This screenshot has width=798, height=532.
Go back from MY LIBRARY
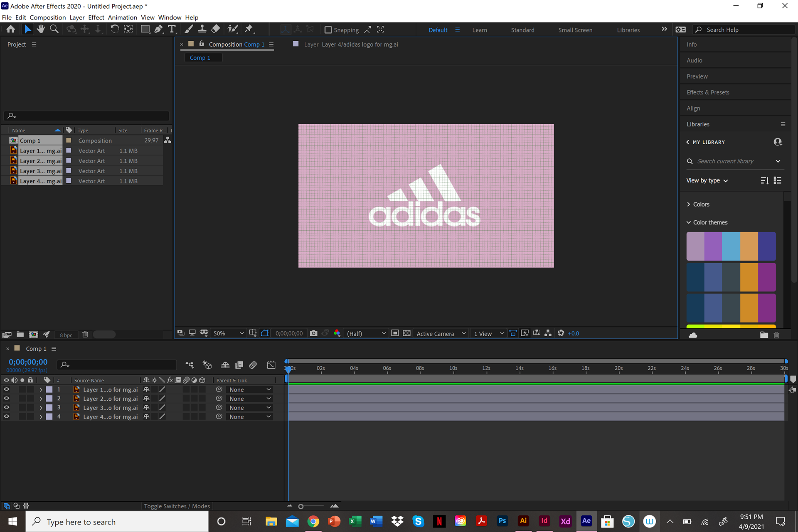(x=688, y=142)
